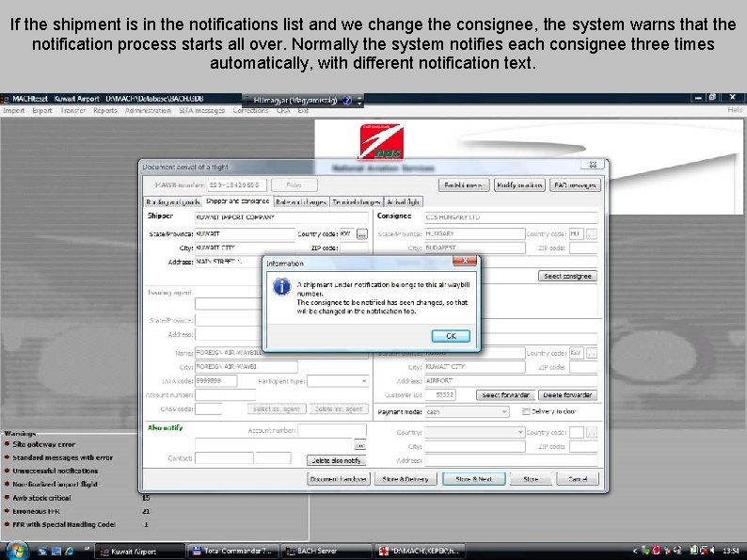The width and height of the screenshot is (747, 560).
Task: Click Kuwait Airport taskbar button
Action: click(x=139, y=552)
